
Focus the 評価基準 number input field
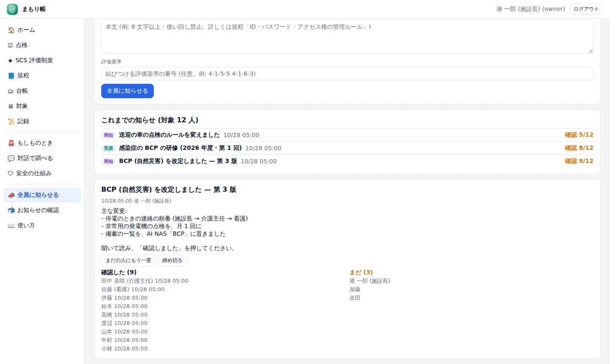[347, 74]
